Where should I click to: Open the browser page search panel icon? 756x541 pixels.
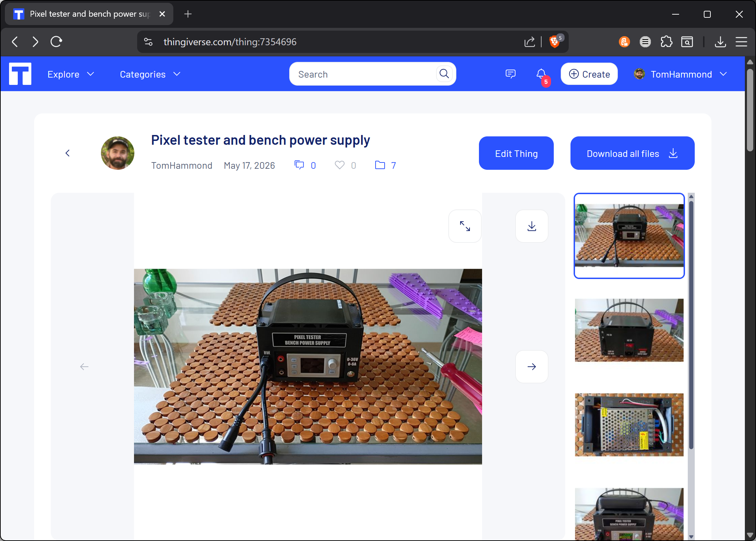click(x=687, y=42)
